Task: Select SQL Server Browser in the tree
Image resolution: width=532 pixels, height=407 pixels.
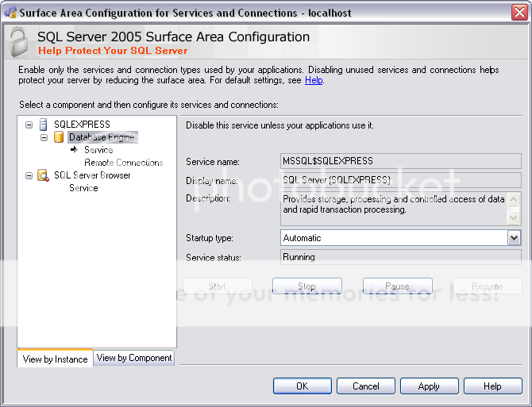Action: coord(92,175)
